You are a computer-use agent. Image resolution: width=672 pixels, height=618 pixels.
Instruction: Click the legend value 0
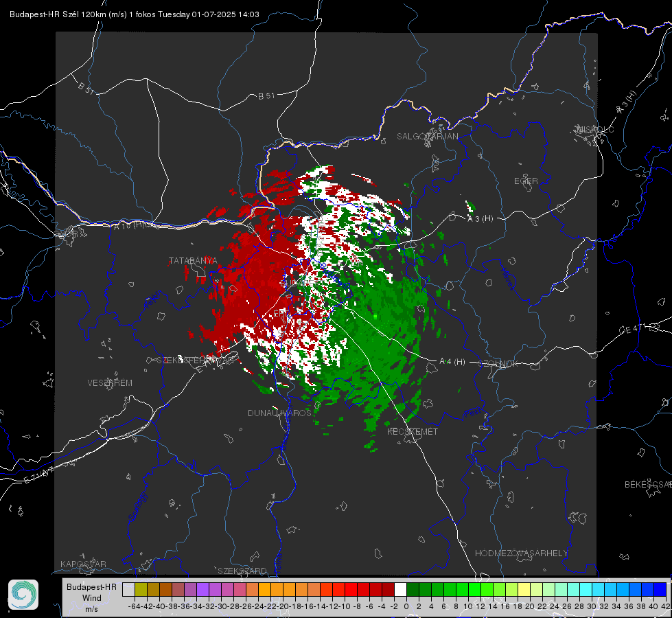[x=406, y=606]
